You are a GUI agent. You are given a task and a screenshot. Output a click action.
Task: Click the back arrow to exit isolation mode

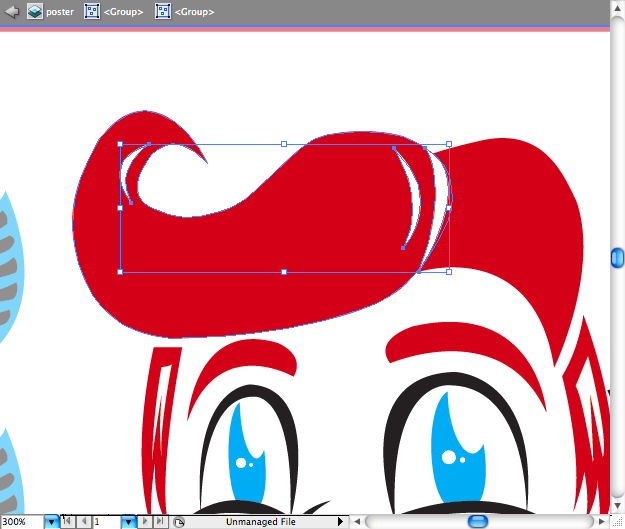[x=12, y=11]
